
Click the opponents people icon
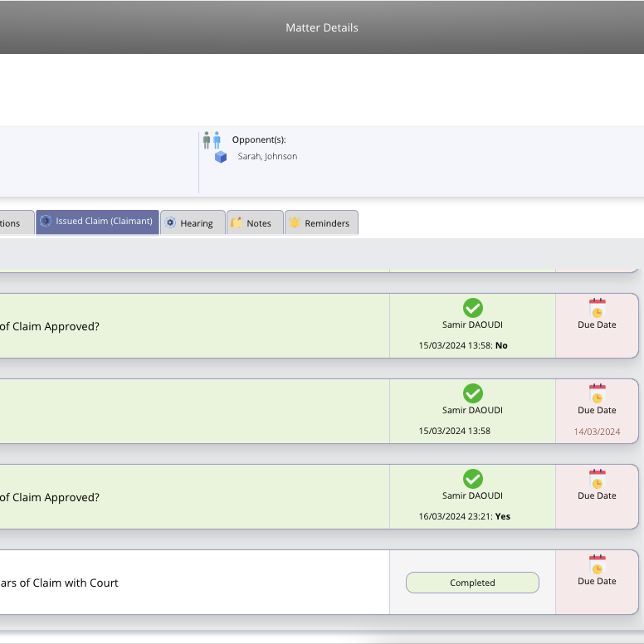[212, 140]
